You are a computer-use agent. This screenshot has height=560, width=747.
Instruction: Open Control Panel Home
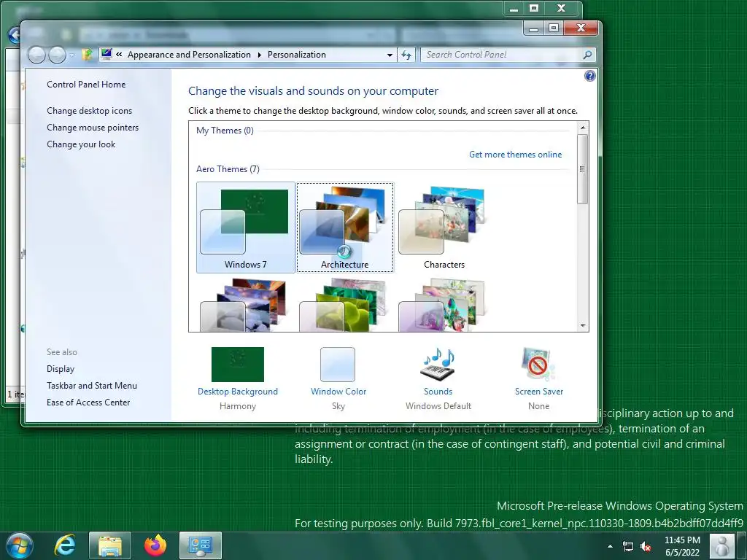coord(86,85)
